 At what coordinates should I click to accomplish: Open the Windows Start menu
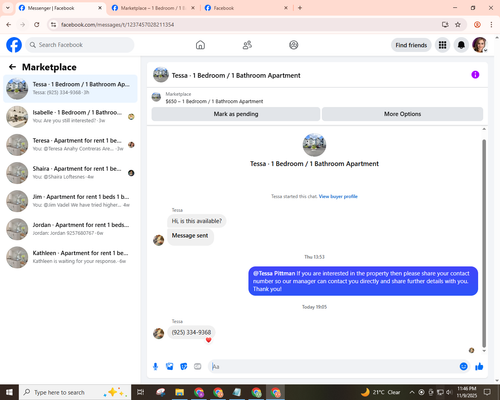pos(9,392)
